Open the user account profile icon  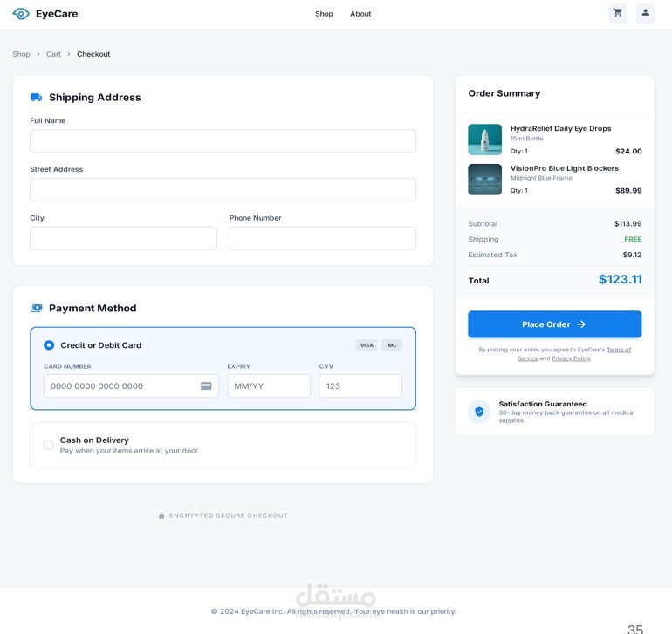pos(645,13)
